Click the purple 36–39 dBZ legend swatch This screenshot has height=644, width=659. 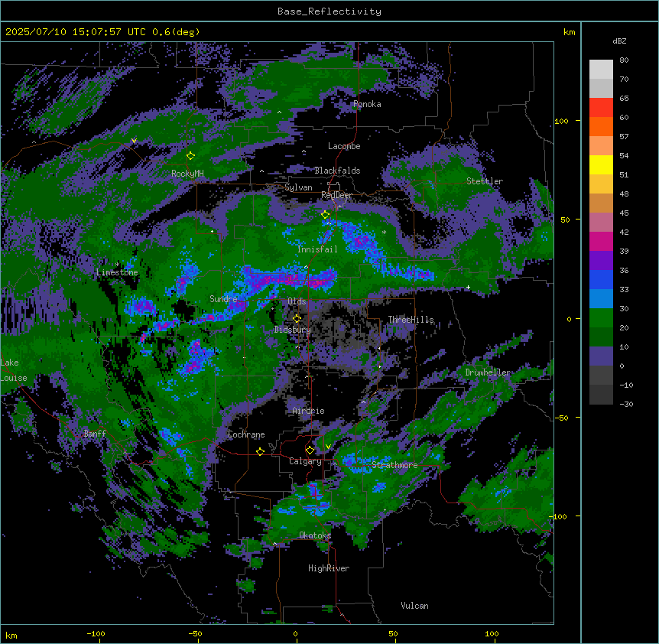click(601, 261)
